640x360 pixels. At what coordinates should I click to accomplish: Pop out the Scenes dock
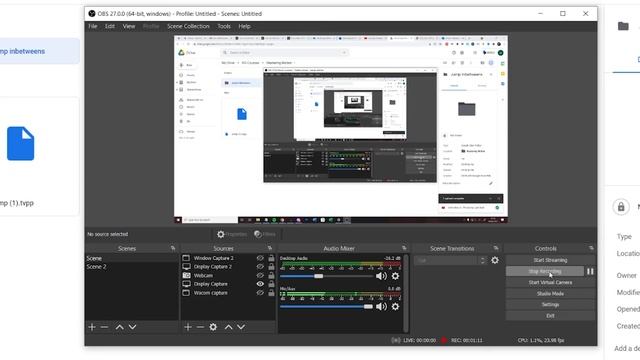coord(173,248)
